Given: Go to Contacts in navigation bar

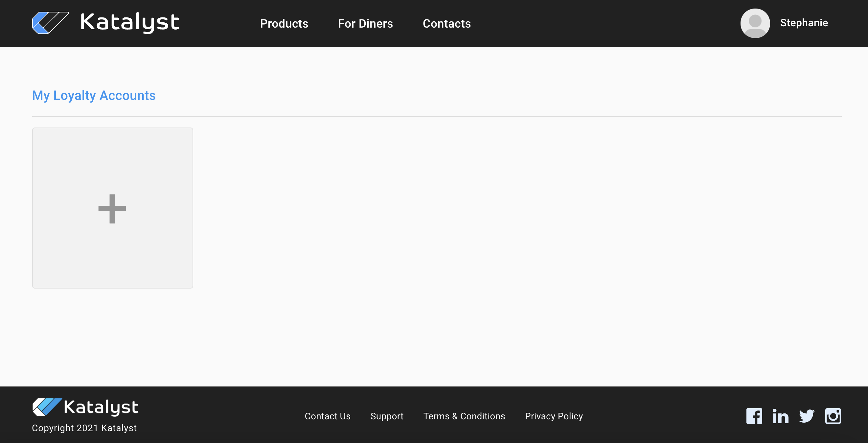Looking at the screenshot, I should click(446, 24).
